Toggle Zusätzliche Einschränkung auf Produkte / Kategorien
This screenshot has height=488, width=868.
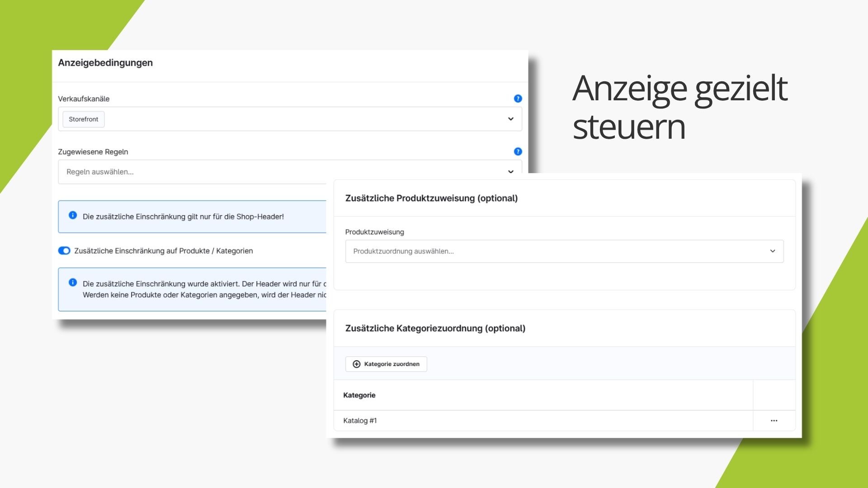(x=64, y=251)
